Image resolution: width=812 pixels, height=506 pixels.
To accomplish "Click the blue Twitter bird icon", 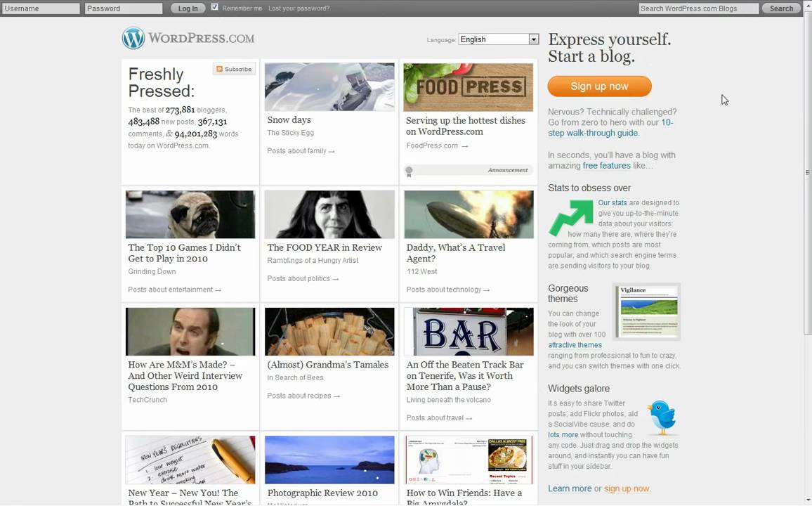I will 662,417.
